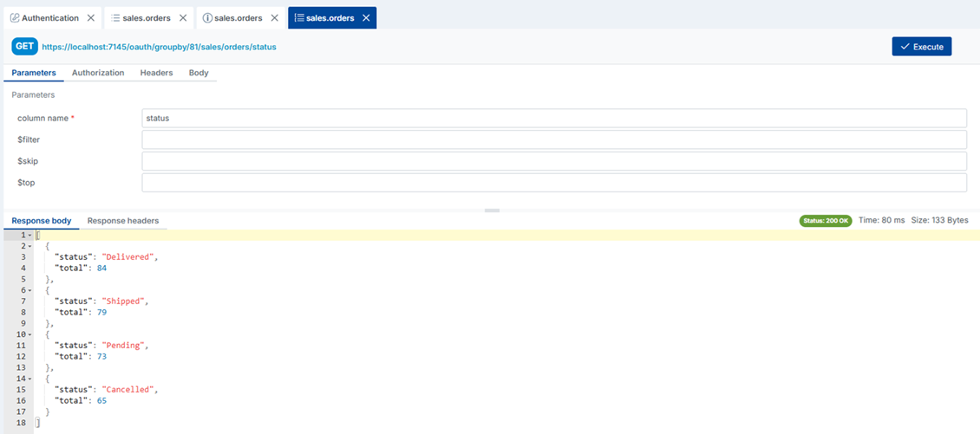
Task: Open the Authentication tab
Action: (49, 18)
